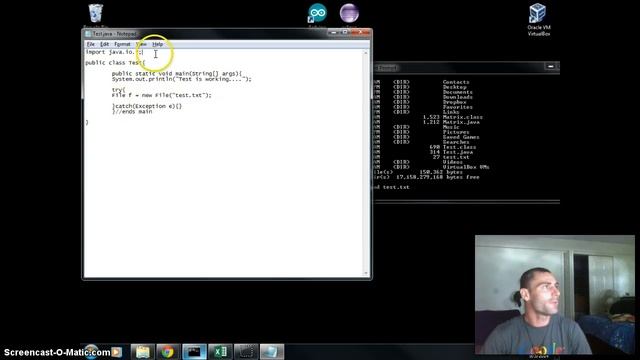Click the Notepad title bar icon

coord(88,34)
